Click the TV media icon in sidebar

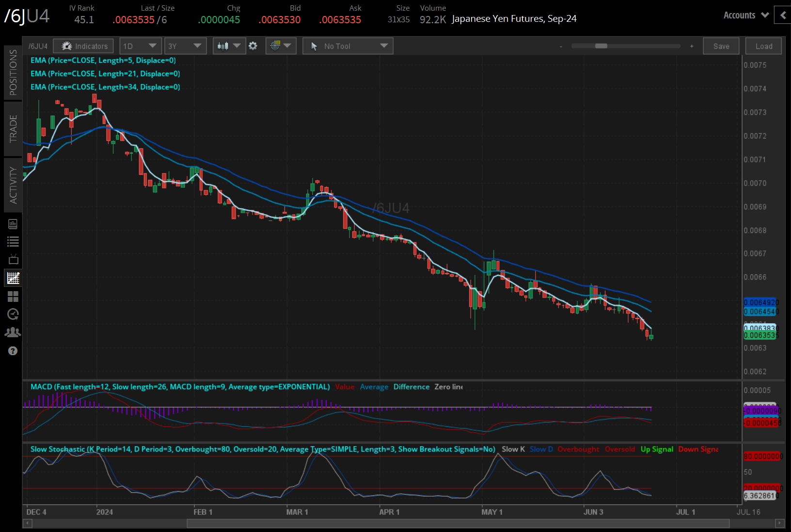[x=13, y=259]
